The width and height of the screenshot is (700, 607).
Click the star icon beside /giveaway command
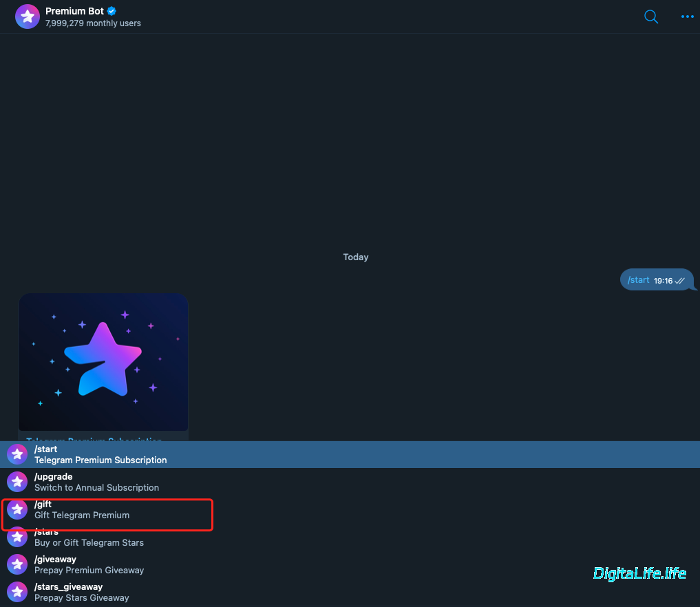17,564
